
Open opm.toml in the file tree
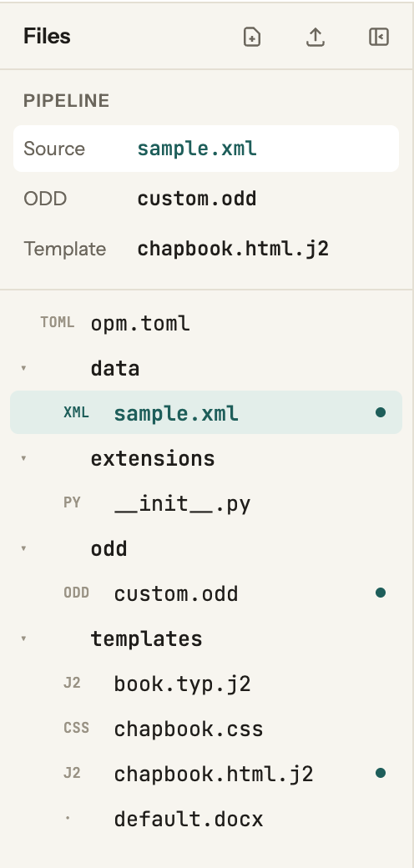pos(206,323)
